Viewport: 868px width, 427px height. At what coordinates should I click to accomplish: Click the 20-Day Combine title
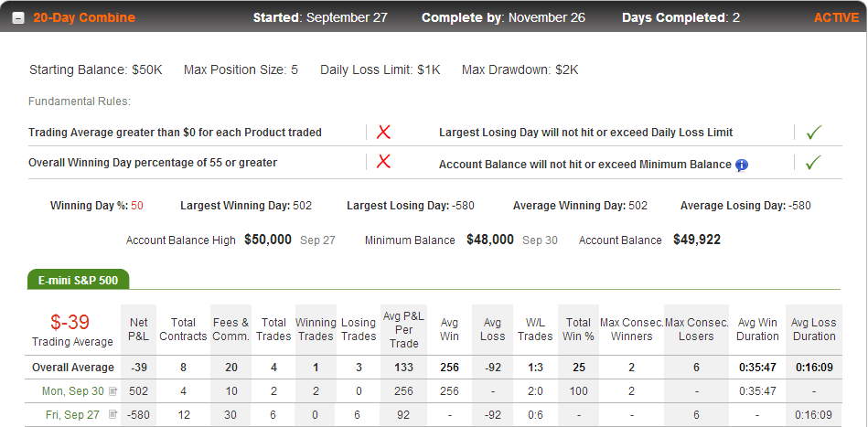click(x=84, y=17)
